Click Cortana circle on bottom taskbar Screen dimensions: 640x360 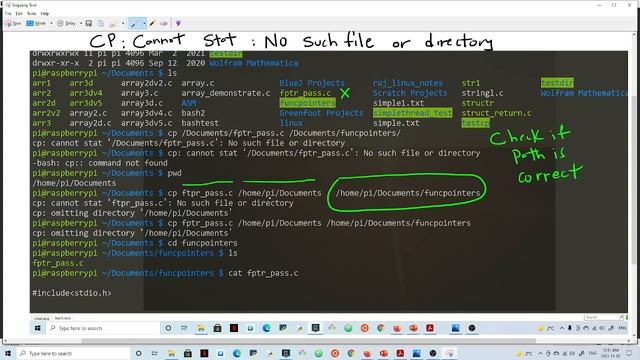click(x=138, y=353)
